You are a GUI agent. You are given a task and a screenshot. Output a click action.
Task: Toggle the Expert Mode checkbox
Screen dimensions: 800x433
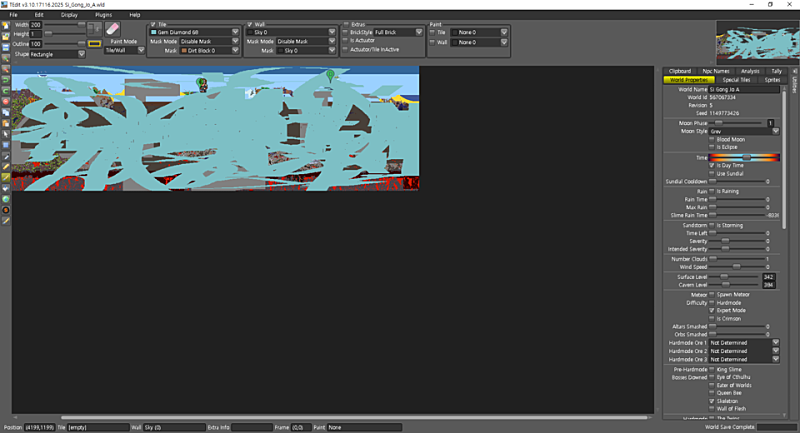click(x=712, y=310)
